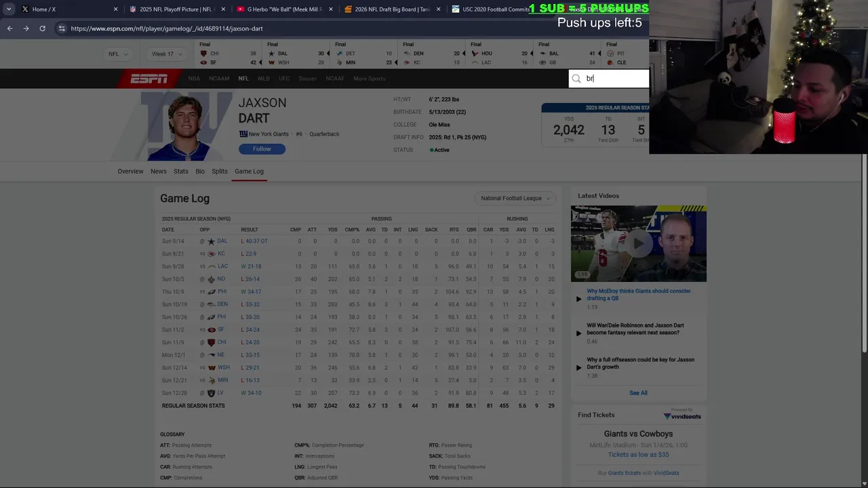Play the full offseason Jaxson Dart video
Image resolution: width=868 pixels, height=488 pixels.
pyautogui.click(x=578, y=367)
